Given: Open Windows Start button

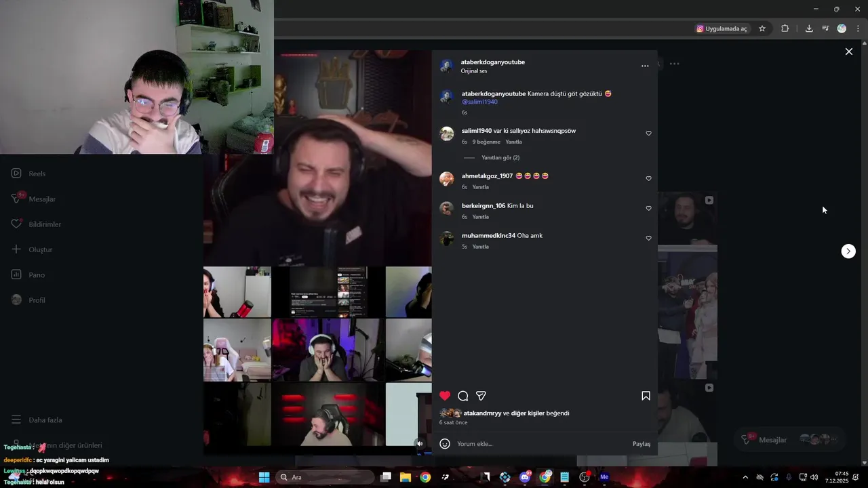Looking at the screenshot, I should (x=264, y=477).
